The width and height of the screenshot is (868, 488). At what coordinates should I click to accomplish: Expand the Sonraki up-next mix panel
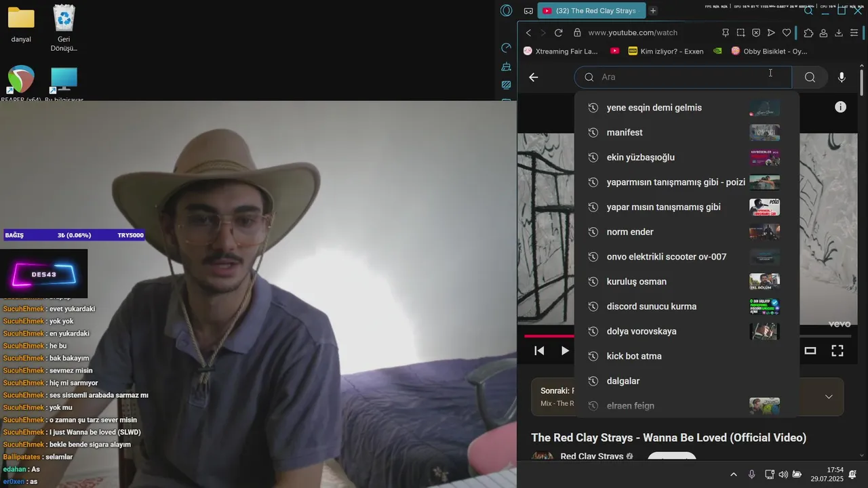829,396
